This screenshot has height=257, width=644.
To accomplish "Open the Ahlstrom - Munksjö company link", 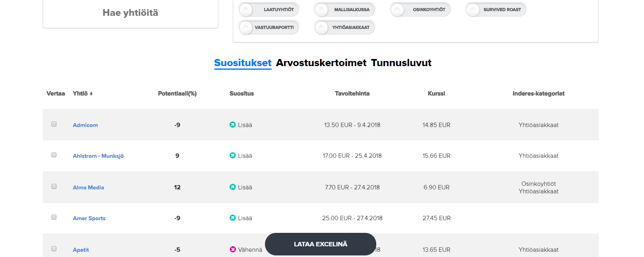I will pos(98,156).
